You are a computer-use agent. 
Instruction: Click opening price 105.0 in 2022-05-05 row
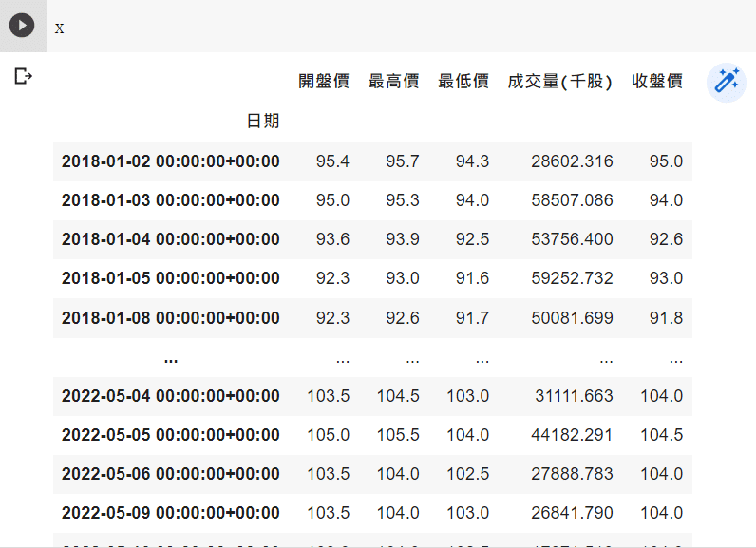[x=328, y=435]
